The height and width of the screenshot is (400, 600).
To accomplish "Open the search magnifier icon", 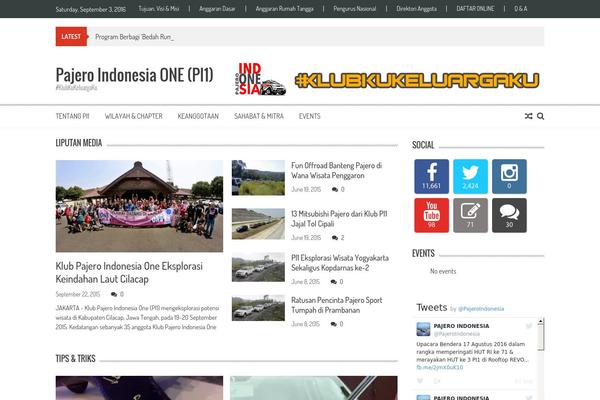I will coord(540,116).
